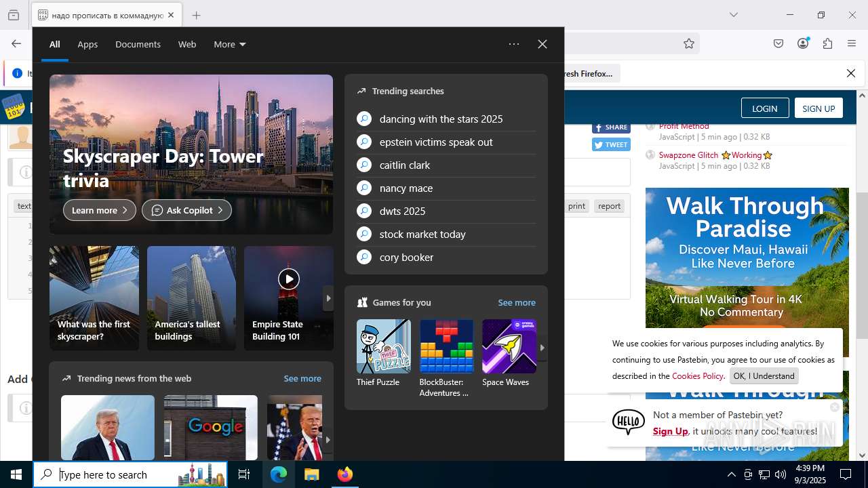
Task: Click the taskbar search input field
Action: [x=130, y=474]
